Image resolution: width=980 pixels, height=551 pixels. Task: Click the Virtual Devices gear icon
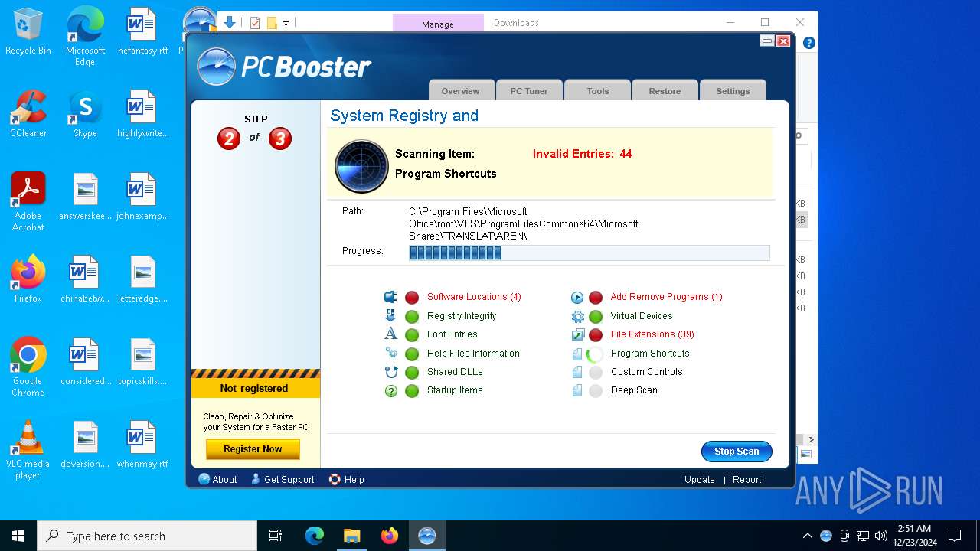(577, 316)
